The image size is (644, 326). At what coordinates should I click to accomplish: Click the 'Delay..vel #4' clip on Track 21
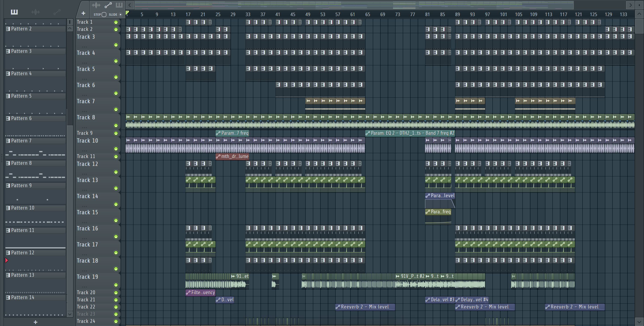pyautogui.click(x=472, y=300)
